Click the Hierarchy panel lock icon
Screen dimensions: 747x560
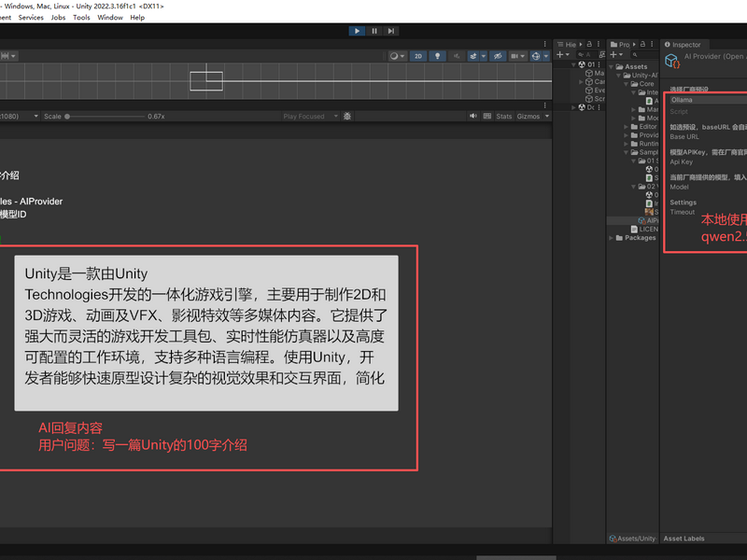[x=589, y=44]
